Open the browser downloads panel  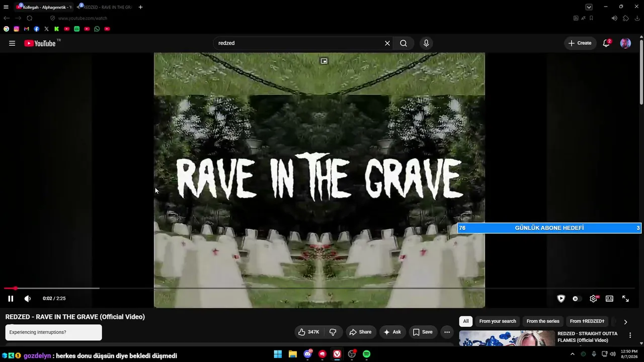637,18
